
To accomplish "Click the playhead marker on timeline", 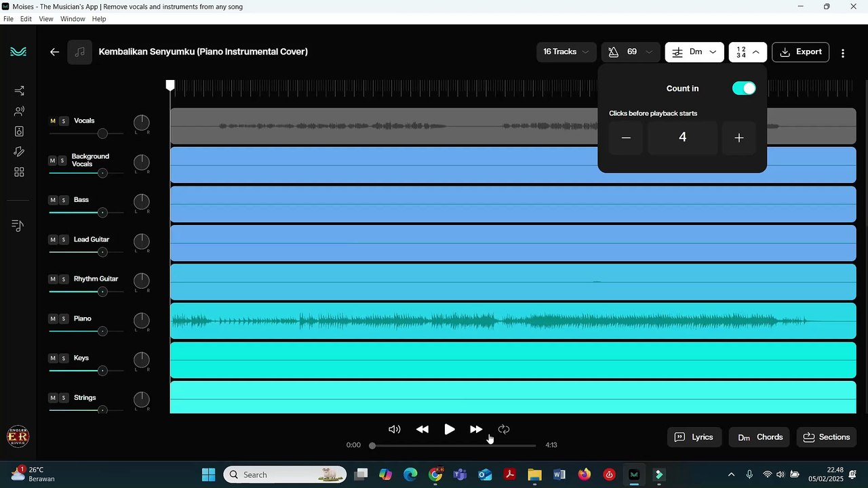I will [x=170, y=85].
